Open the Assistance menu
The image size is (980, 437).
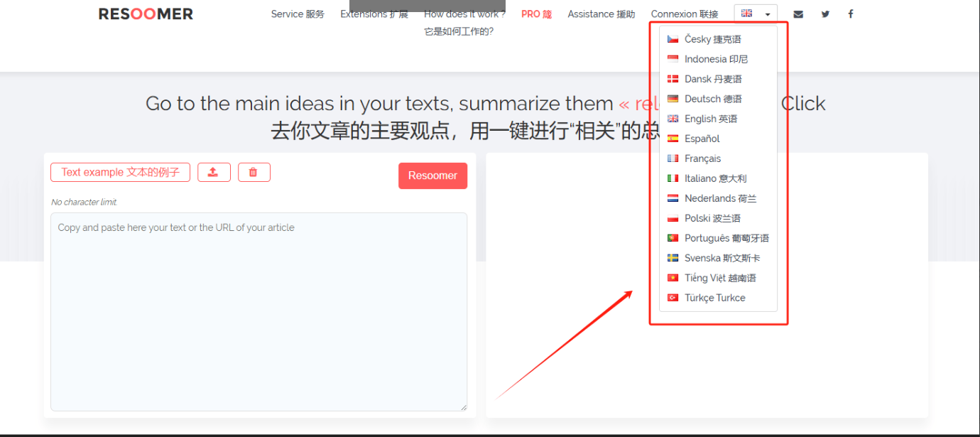point(601,14)
